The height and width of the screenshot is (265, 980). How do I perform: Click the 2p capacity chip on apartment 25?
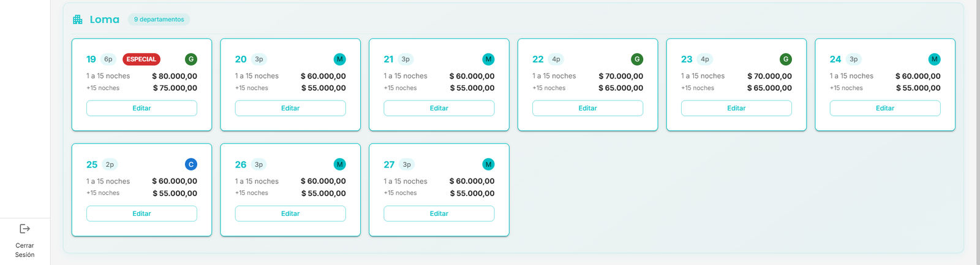110,164
